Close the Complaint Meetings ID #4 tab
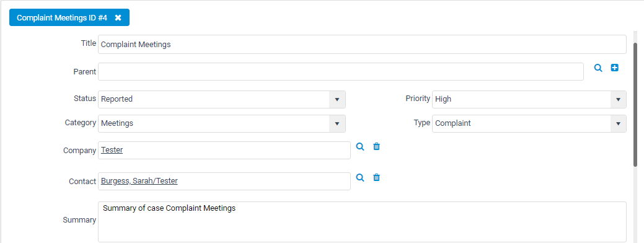Image resolution: width=644 pixels, height=243 pixels. [x=118, y=17]
